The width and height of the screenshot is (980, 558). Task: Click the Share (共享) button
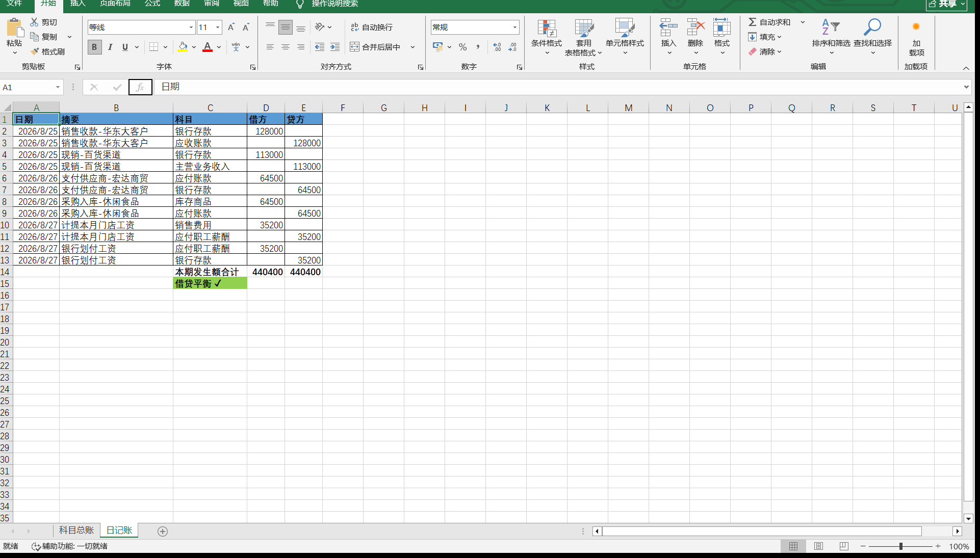(x=946, y=4)
